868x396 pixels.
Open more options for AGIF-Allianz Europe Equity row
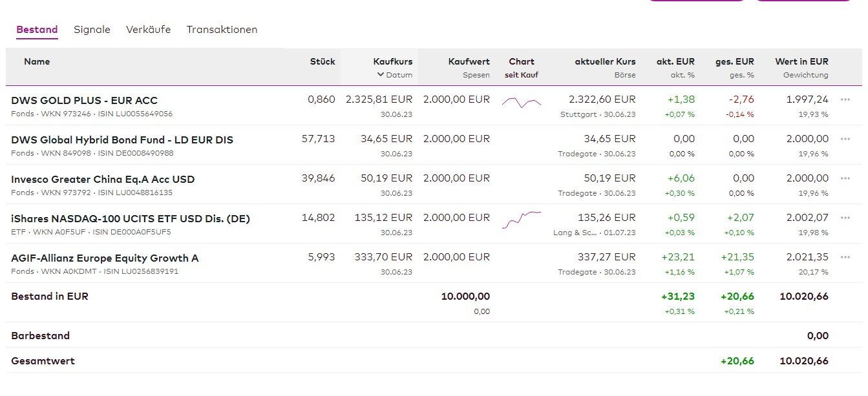click(x=845, y=257)
